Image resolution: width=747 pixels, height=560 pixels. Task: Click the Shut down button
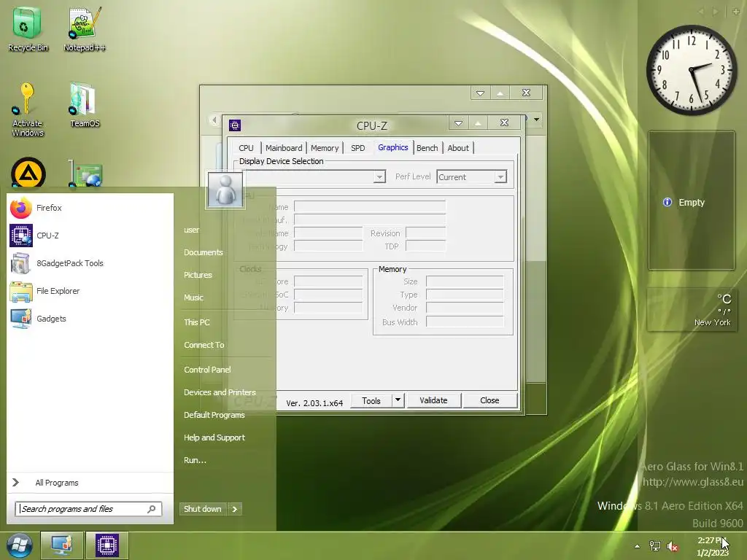203,509
